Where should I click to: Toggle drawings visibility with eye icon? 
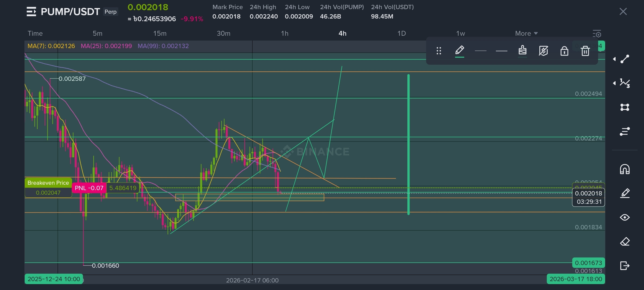coord(625,217)
